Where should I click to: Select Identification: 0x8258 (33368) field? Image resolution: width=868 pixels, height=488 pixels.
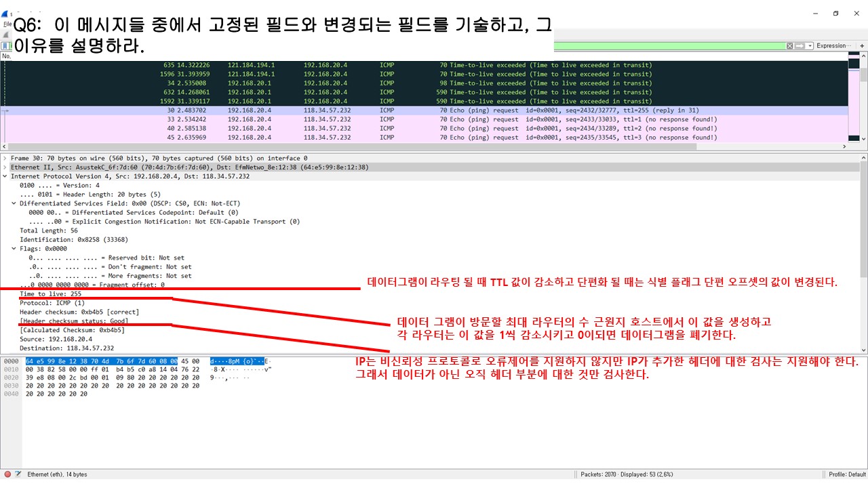pos(74,239)
